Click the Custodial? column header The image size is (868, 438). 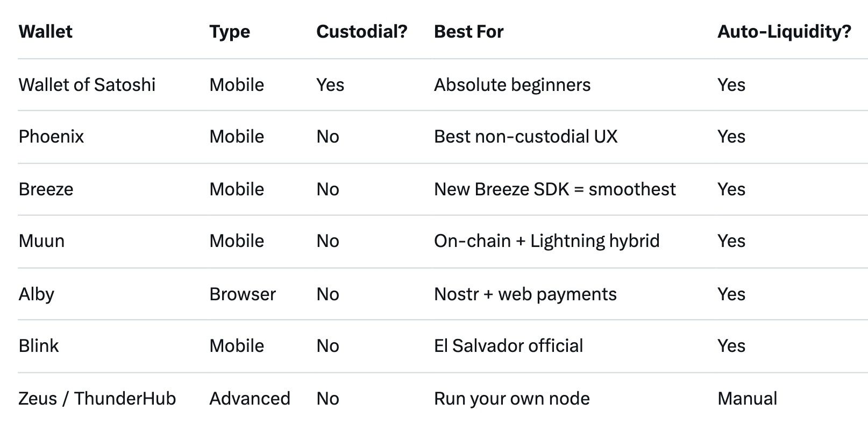(361, 31)
